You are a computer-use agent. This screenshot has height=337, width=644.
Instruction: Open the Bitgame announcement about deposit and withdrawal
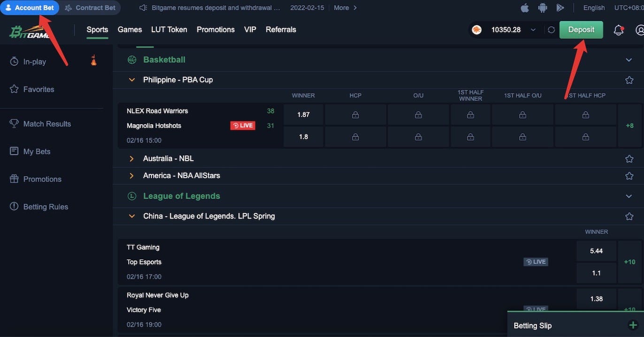215,7
